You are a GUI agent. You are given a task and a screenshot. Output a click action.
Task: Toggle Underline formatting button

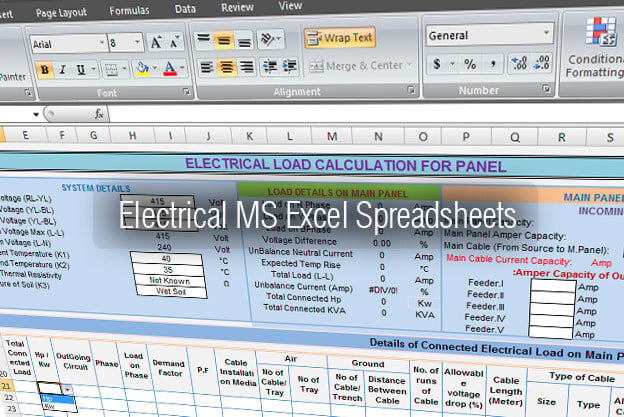(x=81, y=70)
